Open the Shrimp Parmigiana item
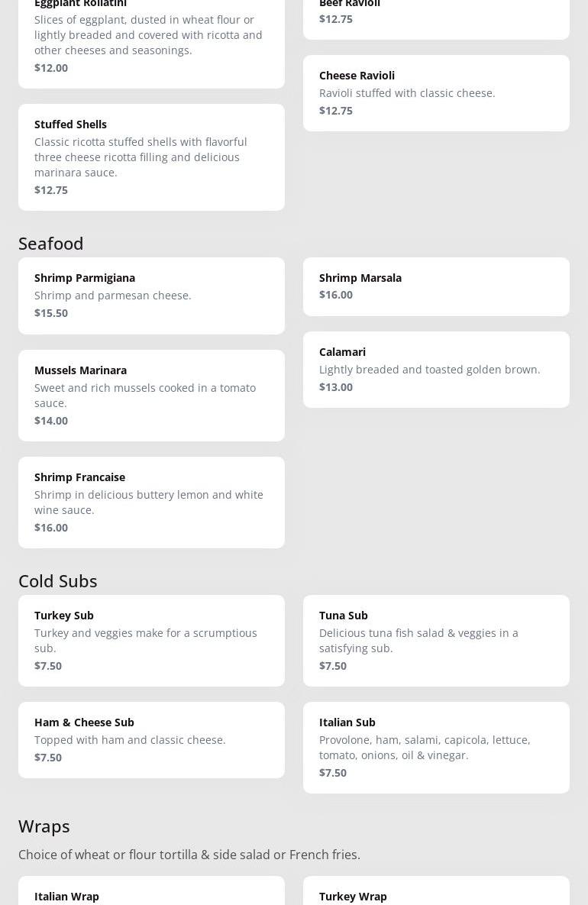588x905 pixels. [x=151, y=295]
